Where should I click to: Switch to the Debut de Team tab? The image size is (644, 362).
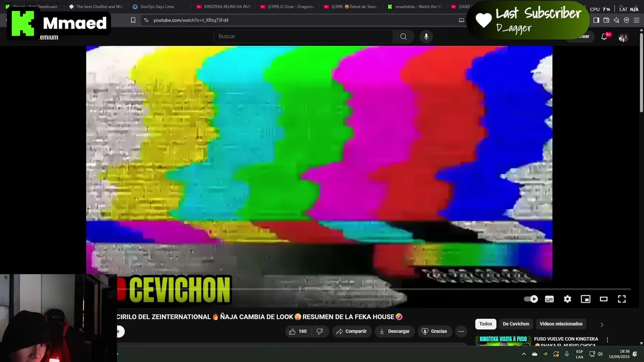tap(351, 7)
